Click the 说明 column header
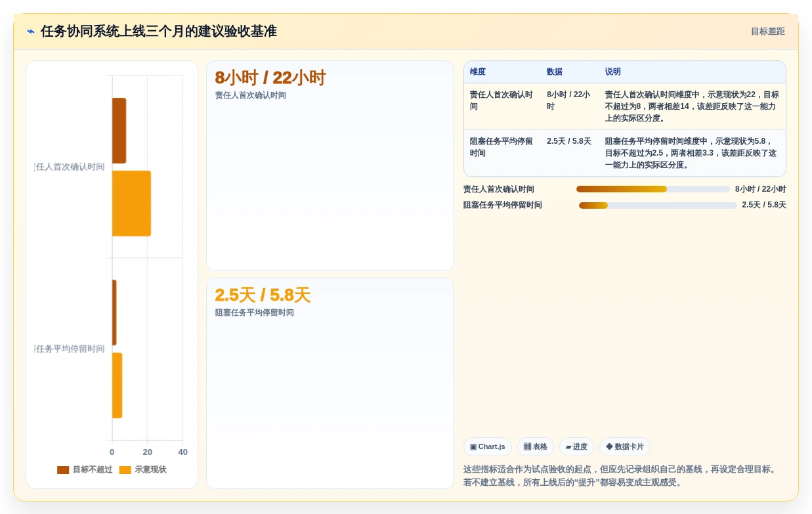This screenshot has height=514, width=812. (613, 72)
